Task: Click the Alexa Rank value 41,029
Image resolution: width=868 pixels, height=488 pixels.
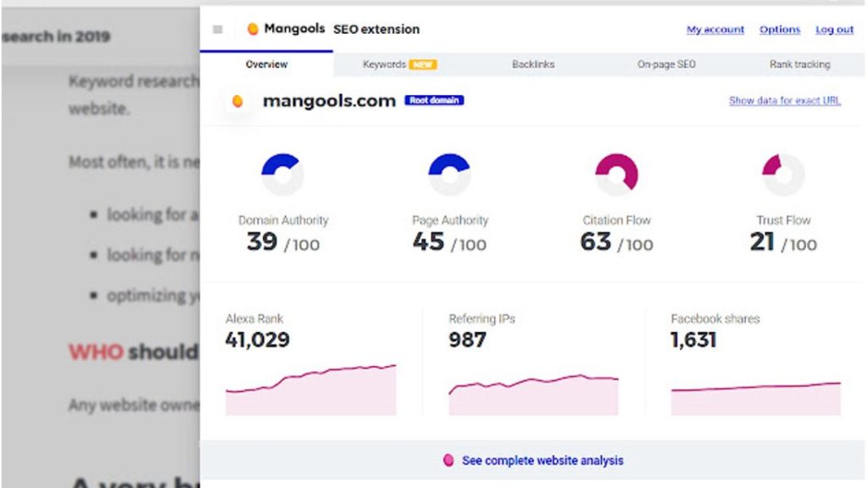Action: (258, 340)
